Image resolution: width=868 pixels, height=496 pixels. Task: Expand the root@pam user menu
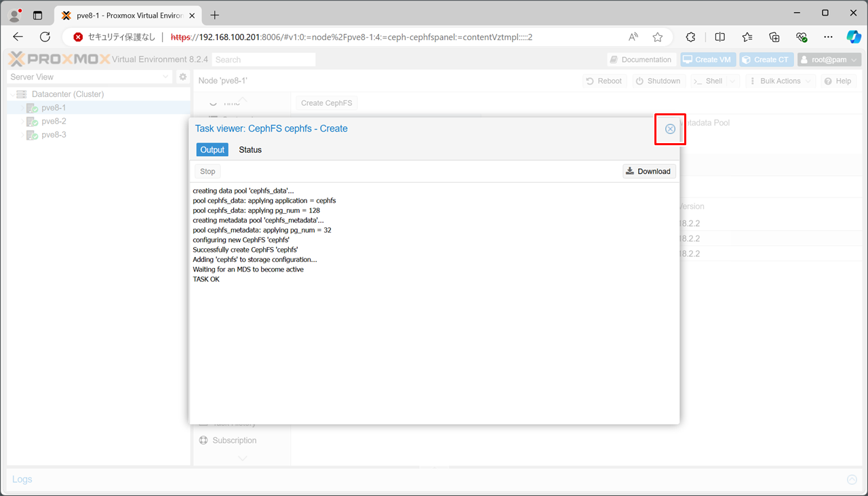[x=829, y=60]
